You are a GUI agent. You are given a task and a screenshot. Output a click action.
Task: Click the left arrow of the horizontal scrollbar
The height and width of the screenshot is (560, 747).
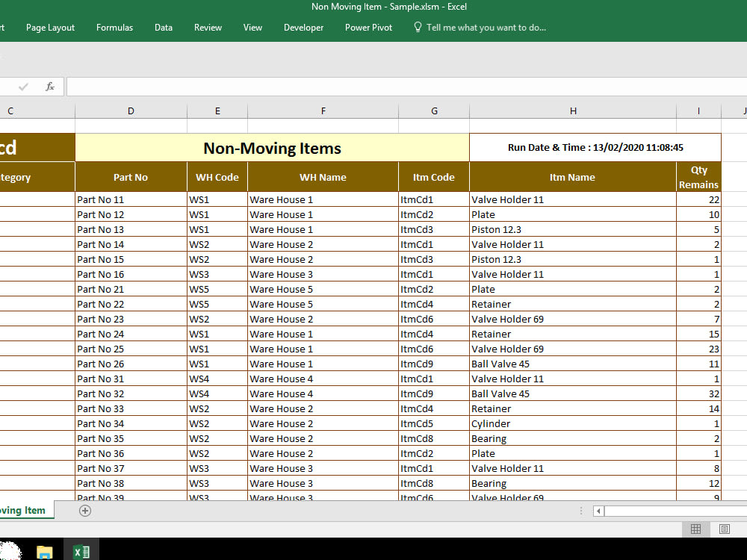tap(598, 511)
